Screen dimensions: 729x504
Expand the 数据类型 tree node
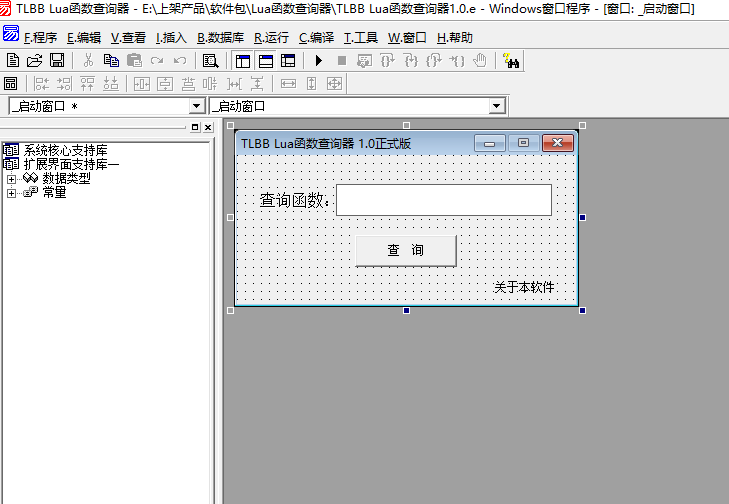click(x=11, y=179)
